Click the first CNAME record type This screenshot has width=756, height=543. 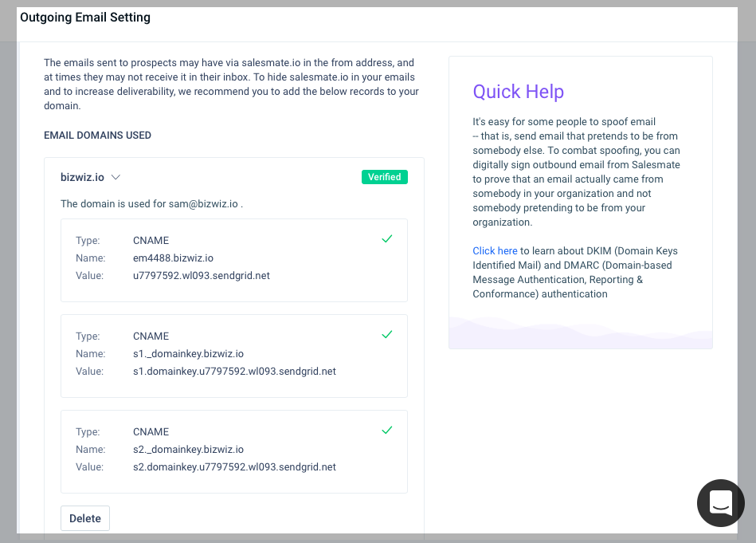click(151, 240)
